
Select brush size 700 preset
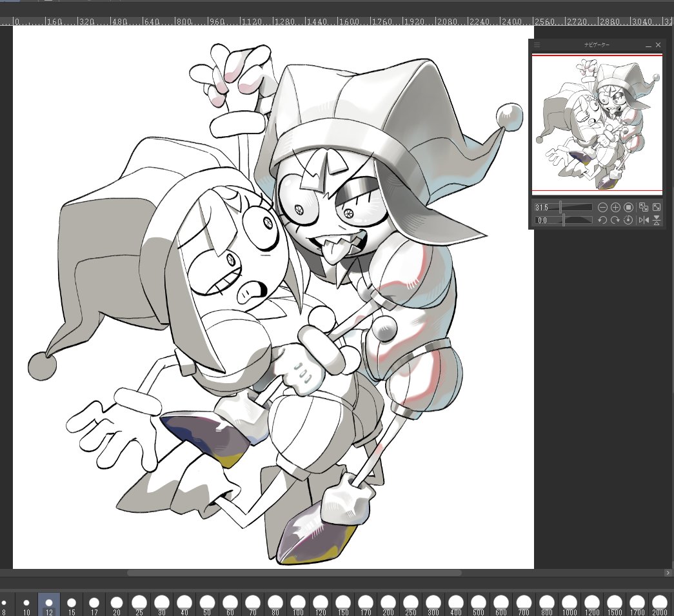[524, 604]
